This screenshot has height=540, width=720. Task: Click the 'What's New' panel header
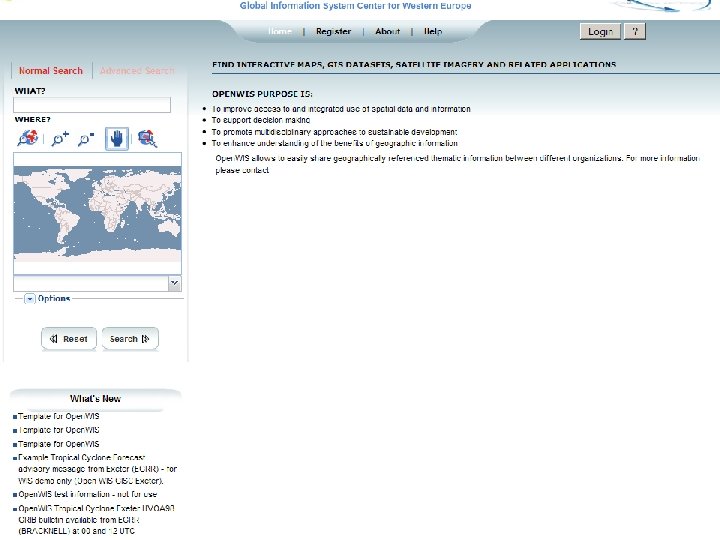pyautogui.click(x=96, y=399)
